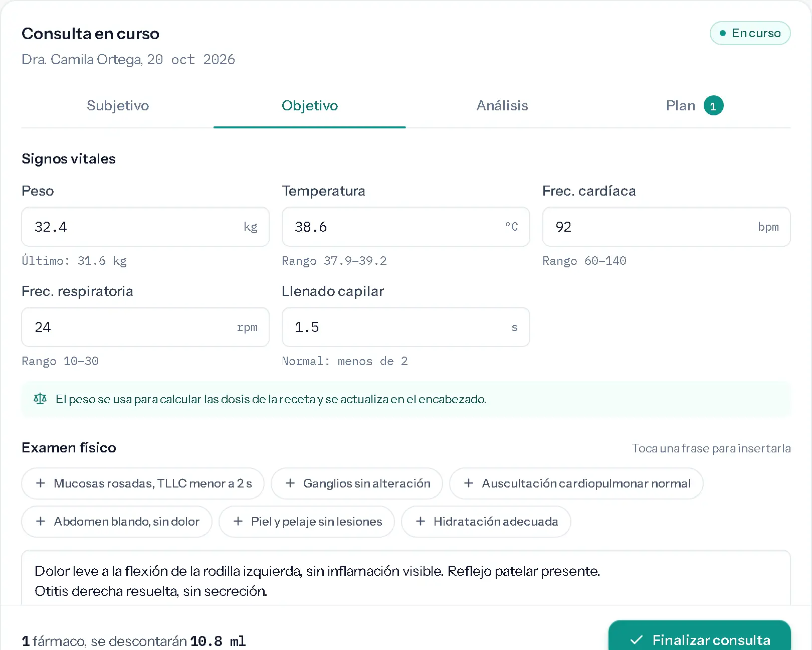Click the Plan badge showing 1
This screenshot has height=650, width=812.
[x=713, y=106]
